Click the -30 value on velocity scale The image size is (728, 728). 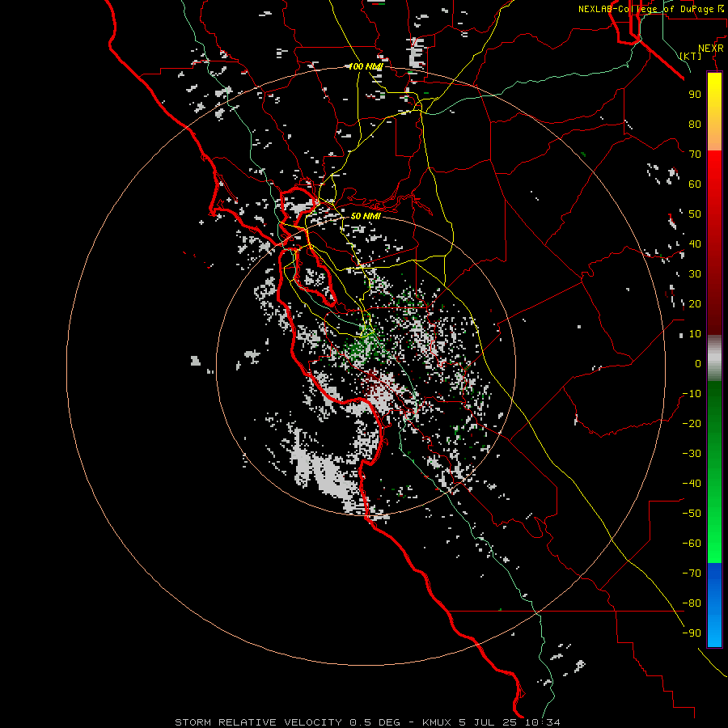coord(692,454)
